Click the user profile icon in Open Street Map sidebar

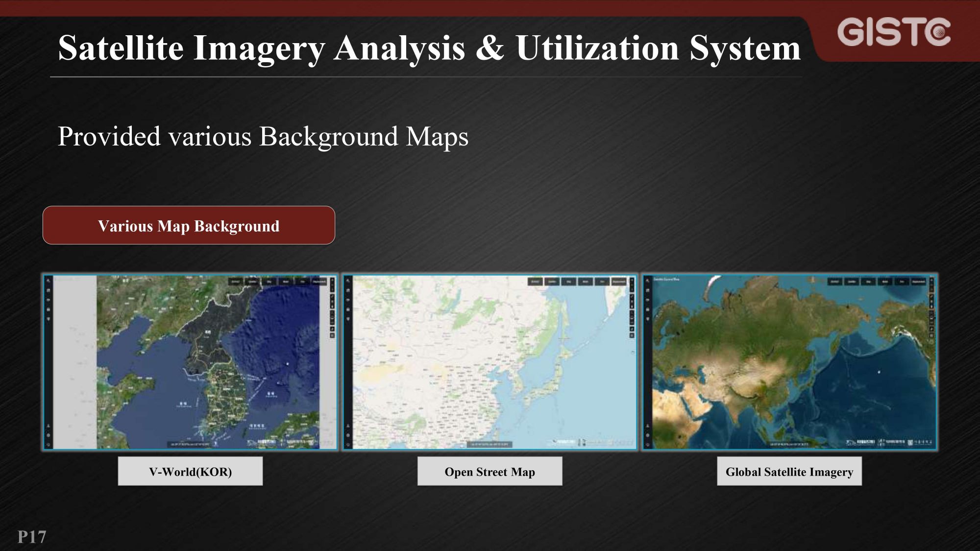pyautogui.click(x=348, y=426)
